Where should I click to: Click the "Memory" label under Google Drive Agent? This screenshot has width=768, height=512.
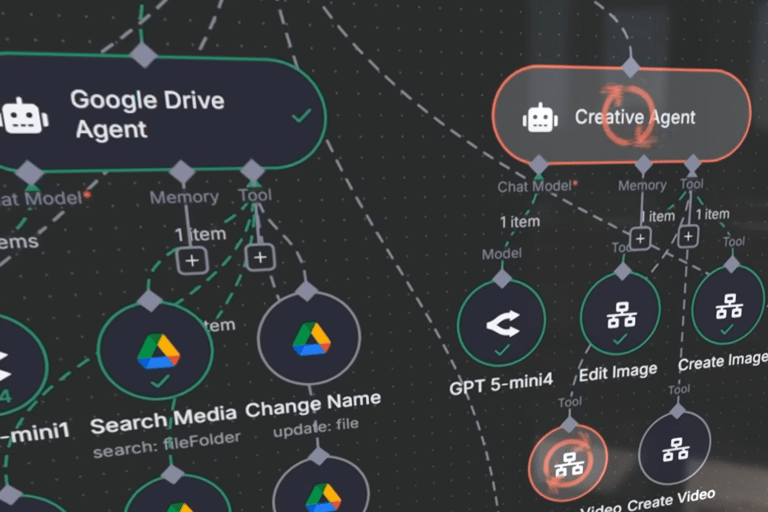coord(184,197)
